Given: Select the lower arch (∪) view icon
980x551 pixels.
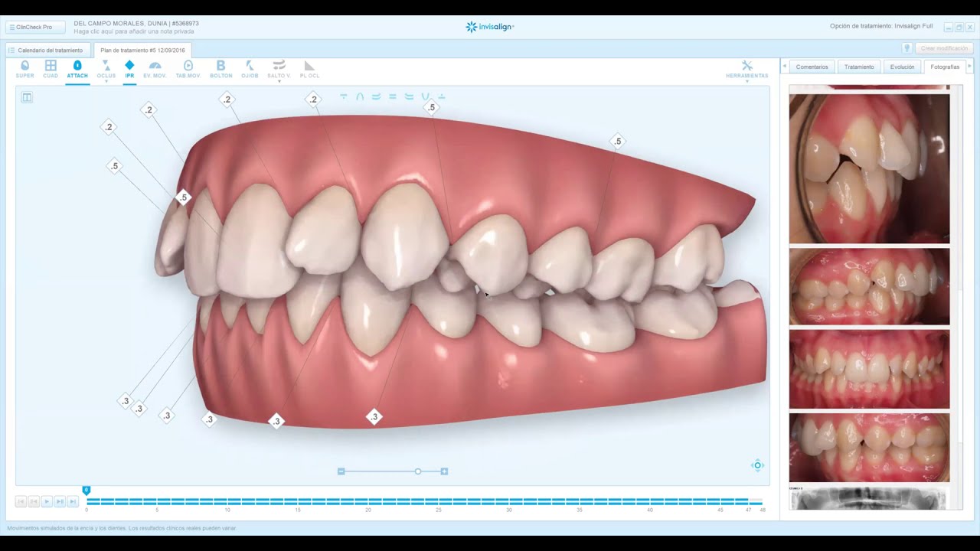Looking at the screenshot, I should (x=426, y=96).
